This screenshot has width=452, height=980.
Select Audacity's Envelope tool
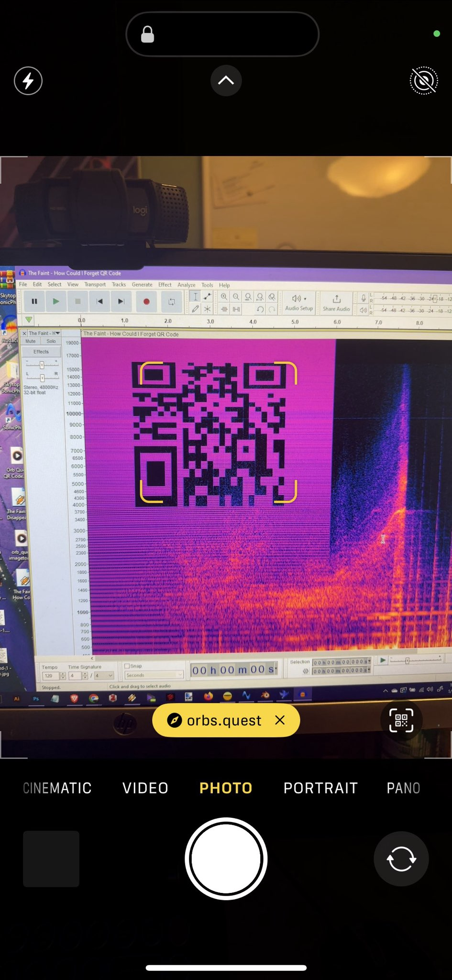coord(207,297)
